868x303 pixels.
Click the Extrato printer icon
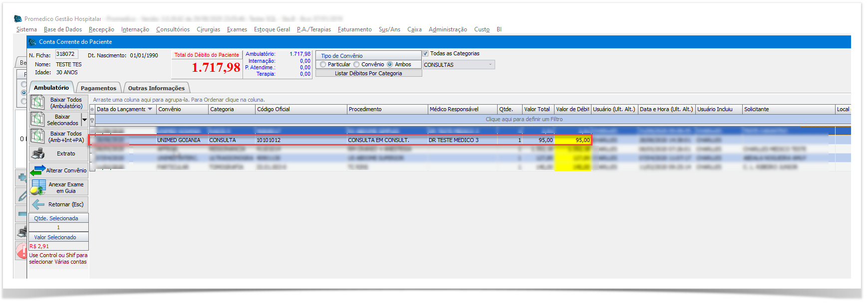(x=38, y=153)
